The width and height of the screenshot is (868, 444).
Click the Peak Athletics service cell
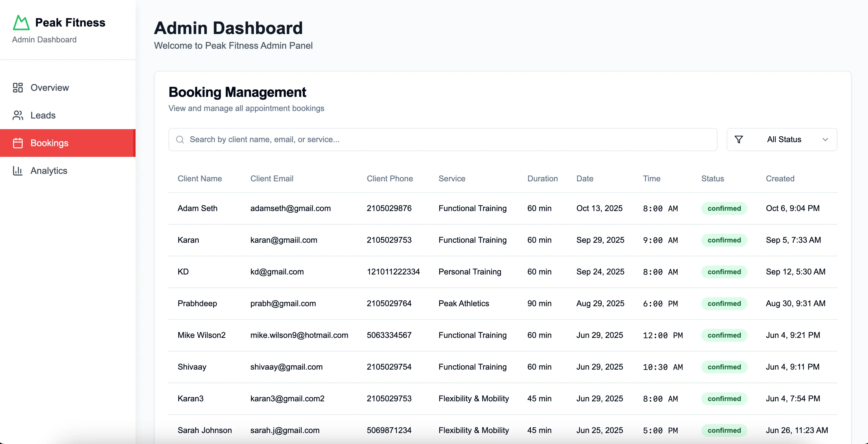click(x=464, y=303)
